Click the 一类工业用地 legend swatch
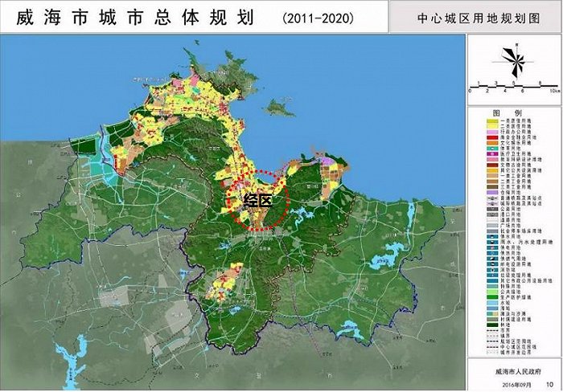Screen dimensions: 563x392 click(x=492, y=176)
